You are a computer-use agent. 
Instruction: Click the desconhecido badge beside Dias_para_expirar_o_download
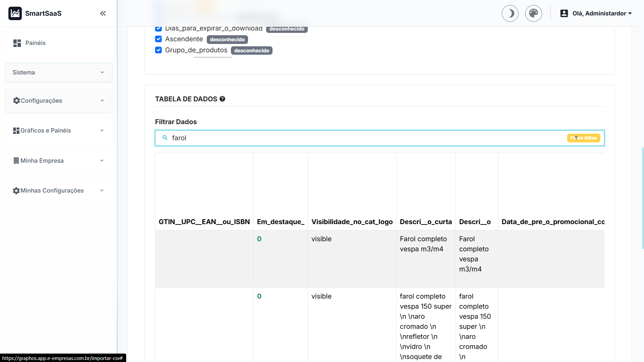(x=287, y=29)
